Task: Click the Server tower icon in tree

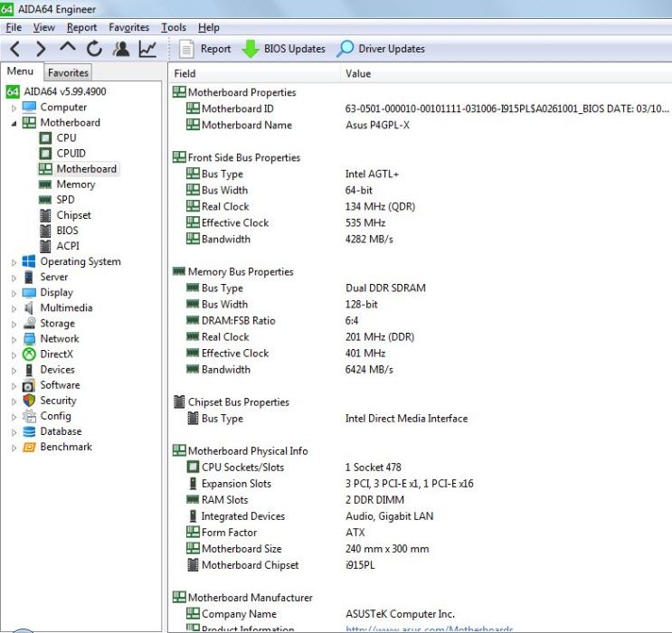Action: 29,277
